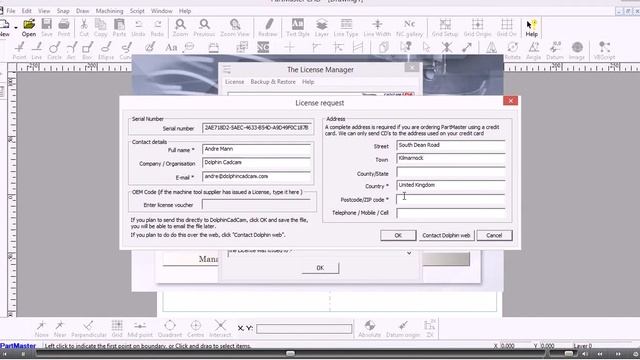Click the Print toolbar icon
This screenshot has width=640, height=360.
coord(64,27)
